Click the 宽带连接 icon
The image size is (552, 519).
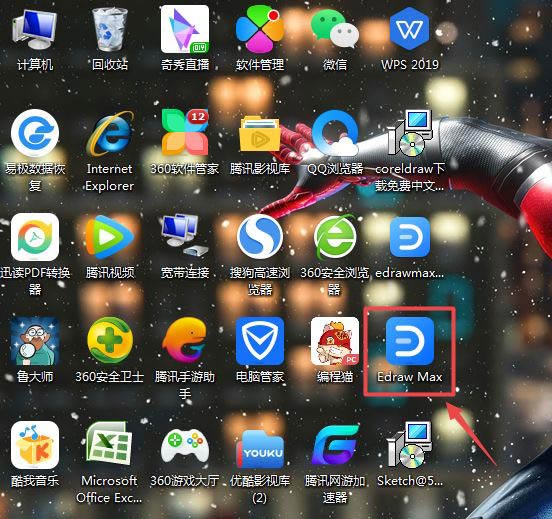(x=184, y=236)
